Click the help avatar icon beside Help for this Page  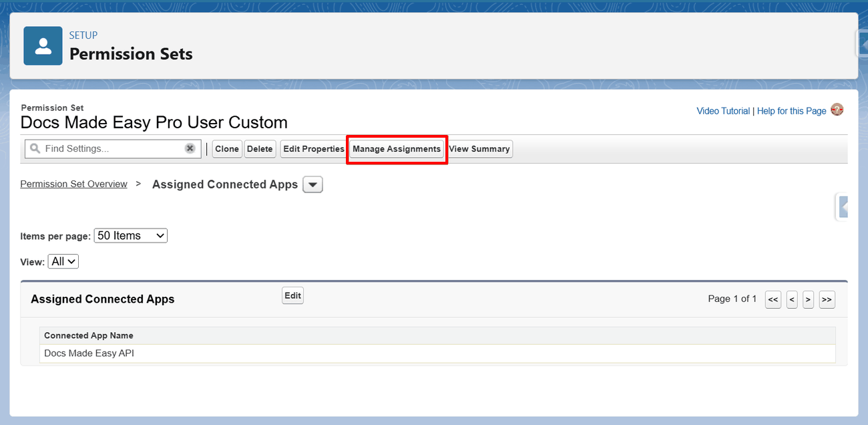(837, 110)
